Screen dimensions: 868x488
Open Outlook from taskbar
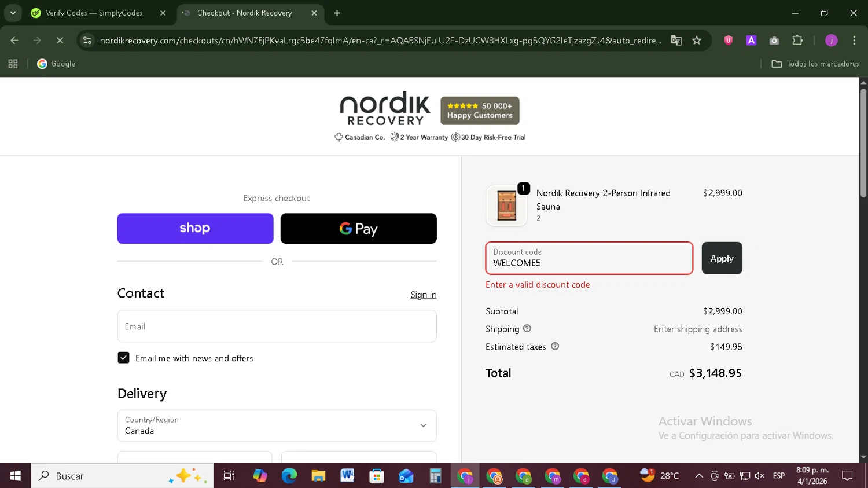point(406,476)
